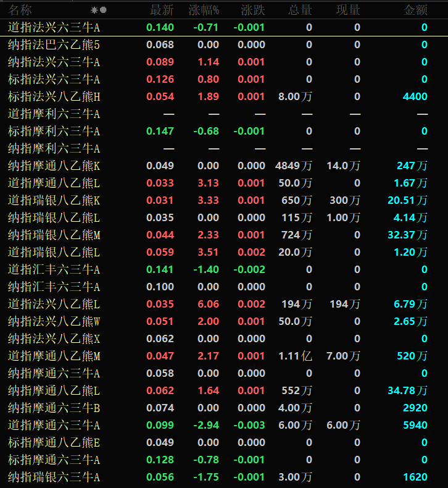Click the round dot icon beside 名称 header
Screen dimensions: 448x488
(x=103, y=11)
